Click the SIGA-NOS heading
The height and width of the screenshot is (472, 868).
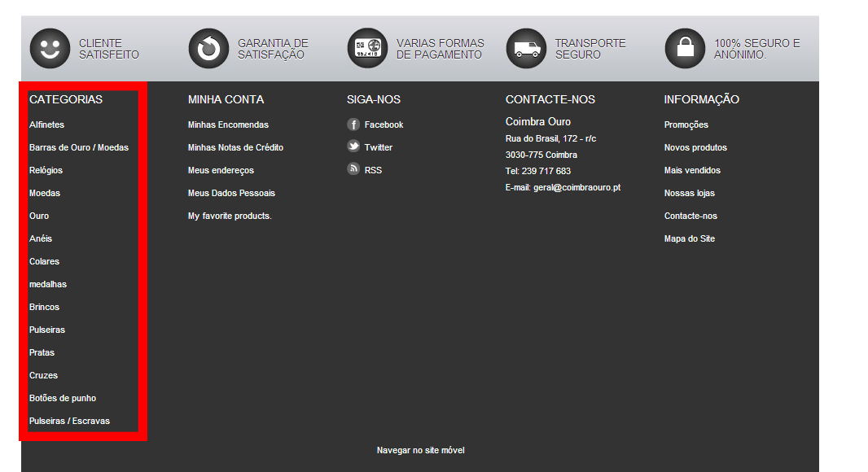(374, 99)
